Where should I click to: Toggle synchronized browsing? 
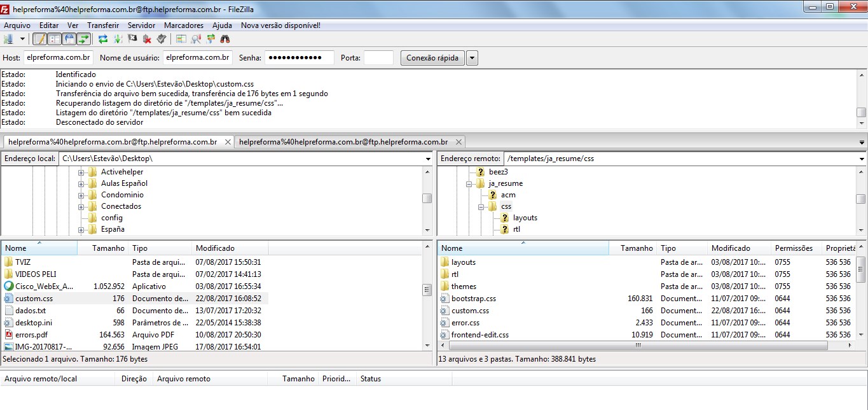pos(210,38)
